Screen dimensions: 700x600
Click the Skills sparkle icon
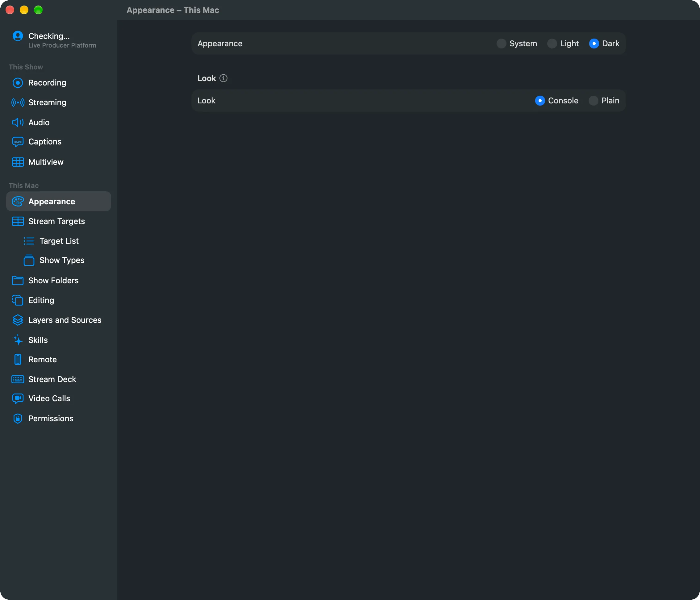pyautogui.click(x=18, y=340)
